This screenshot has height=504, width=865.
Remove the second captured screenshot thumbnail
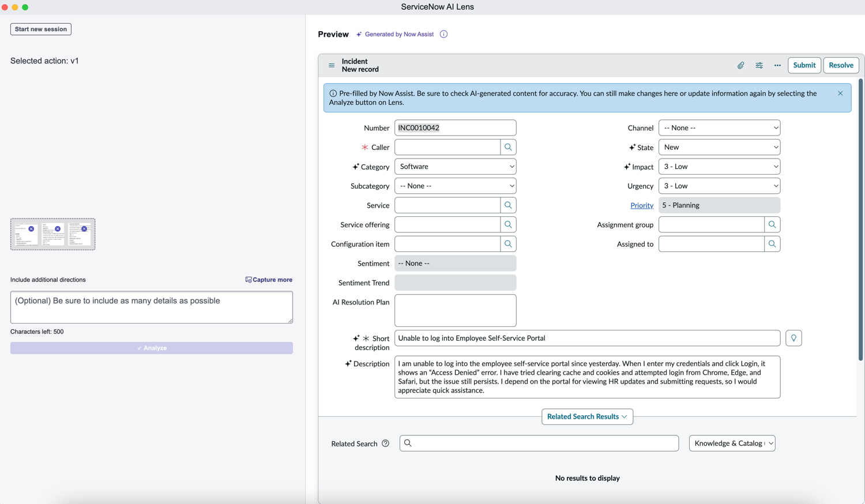point(58,229)
